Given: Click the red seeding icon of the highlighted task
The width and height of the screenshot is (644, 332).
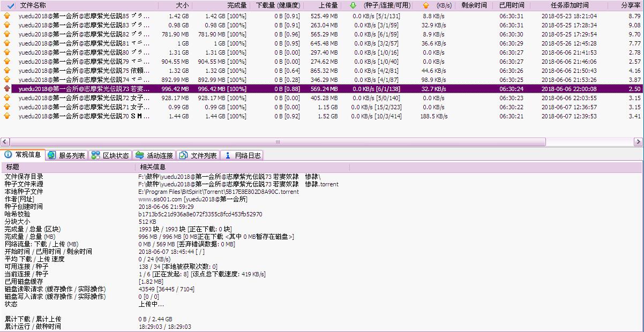Looking at the screenshot, I should [7, 89].
